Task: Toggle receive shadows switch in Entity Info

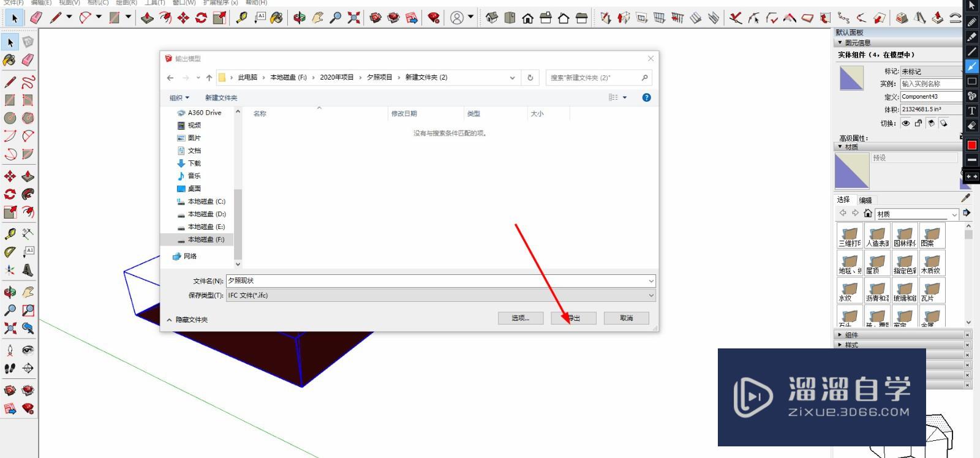Action: click(931, 123)
